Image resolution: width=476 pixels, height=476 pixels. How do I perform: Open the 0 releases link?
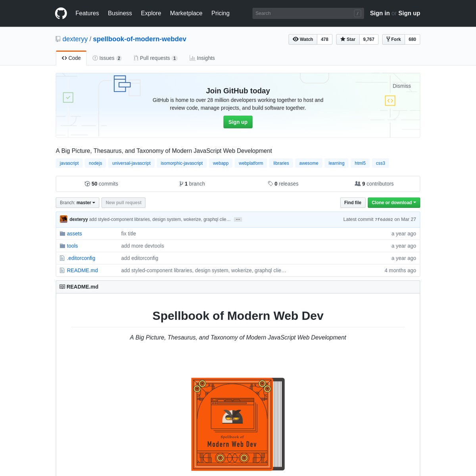click(x=283, y=184)
